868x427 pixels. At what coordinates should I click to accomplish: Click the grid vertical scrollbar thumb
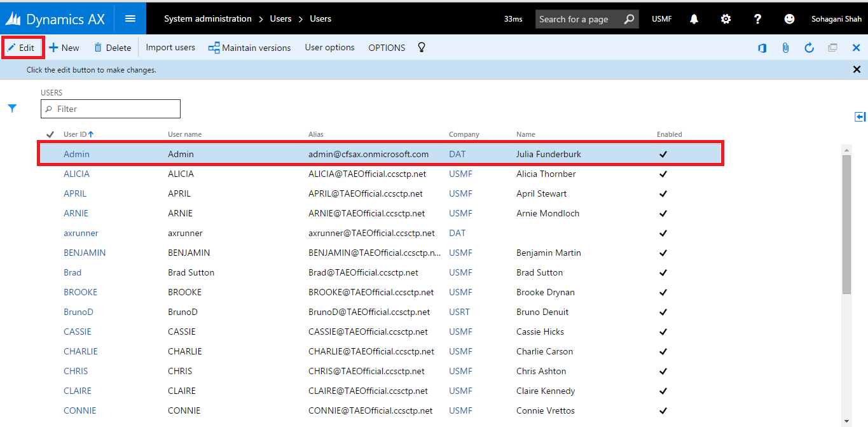(x=846, y=224)
